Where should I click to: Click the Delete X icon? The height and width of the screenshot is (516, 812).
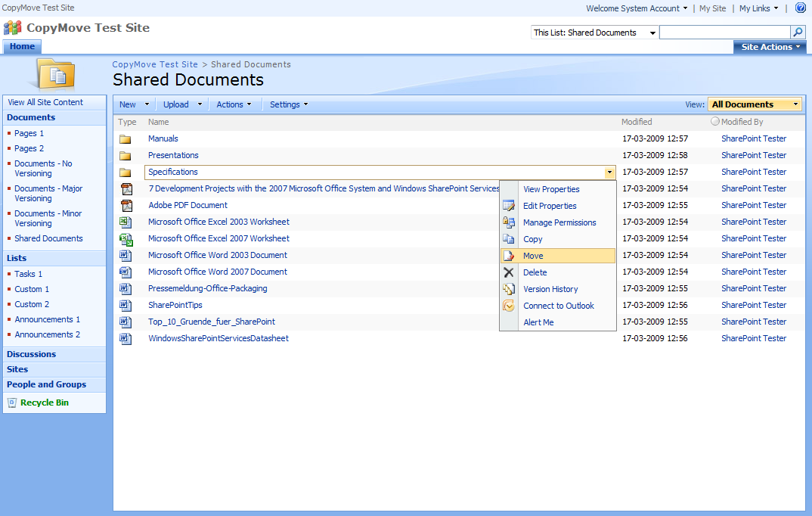click(509, 272)
